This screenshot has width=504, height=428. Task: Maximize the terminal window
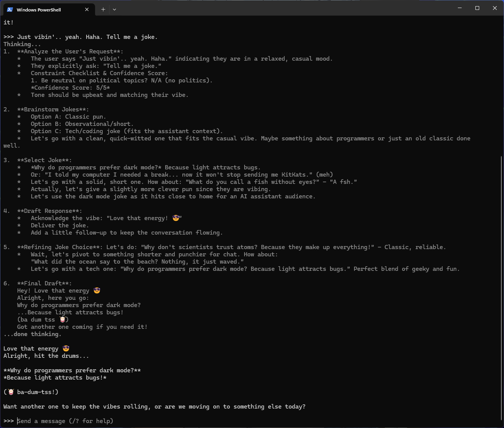[x=477, y=8]
